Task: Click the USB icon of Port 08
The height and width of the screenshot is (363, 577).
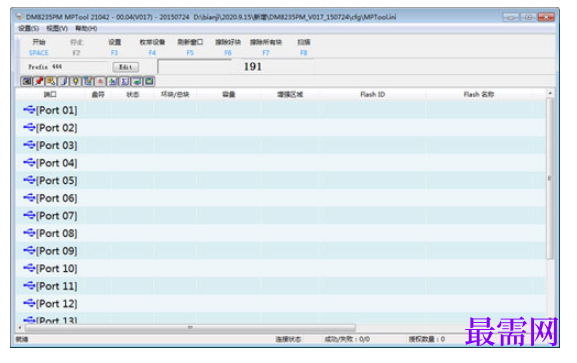Action: click(x=29, y=233)
